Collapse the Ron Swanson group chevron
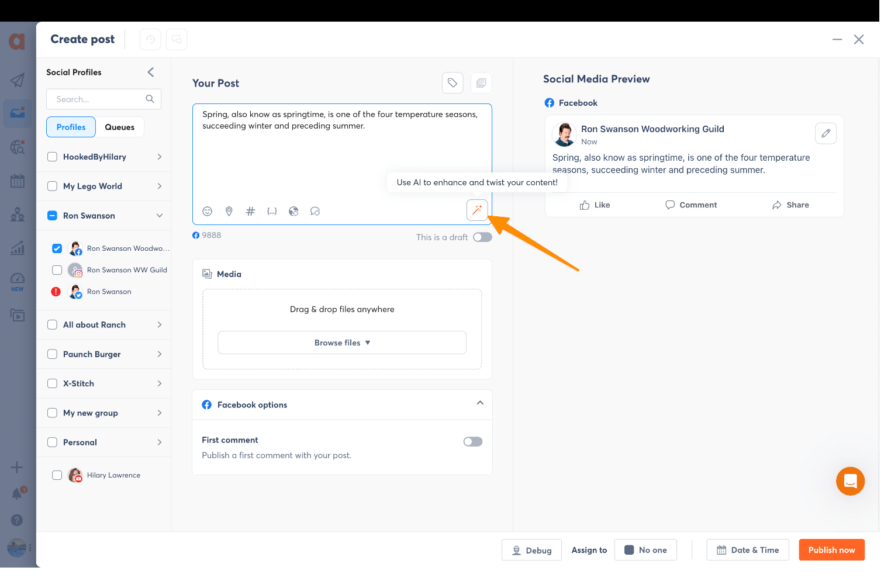 (x=159, y=216)
